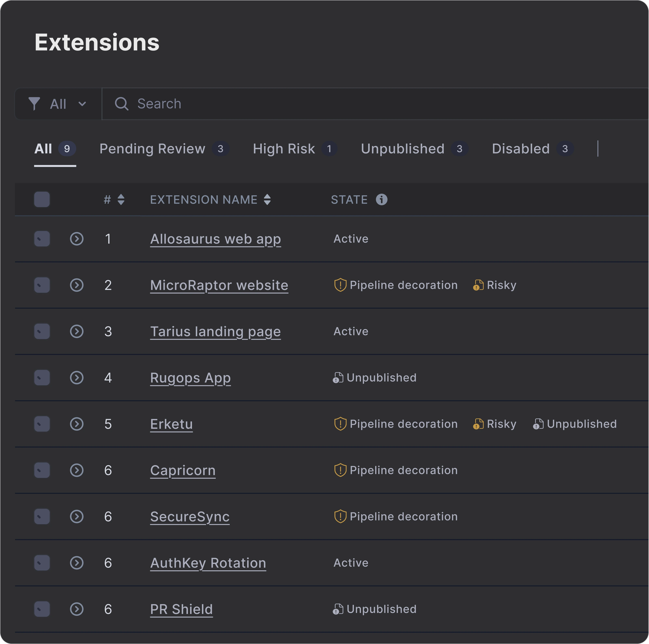Click the search magnifier icon
Image resolution: width=649 pixels, height=644 pixels.
[x=122, y=104]
